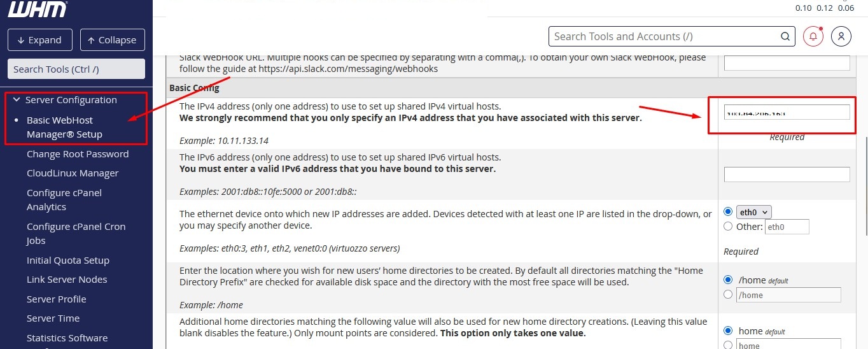Select the Other ethernet device radio
The width and height of the screenshot is (868, 349).
coord(728,226)
